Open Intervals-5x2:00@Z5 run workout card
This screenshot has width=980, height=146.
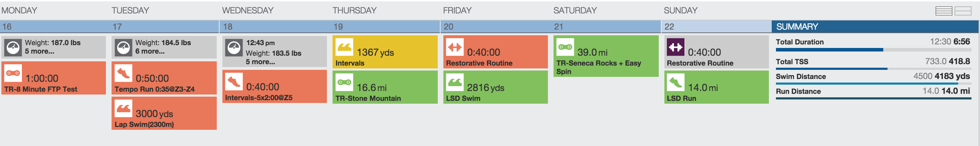275,86
